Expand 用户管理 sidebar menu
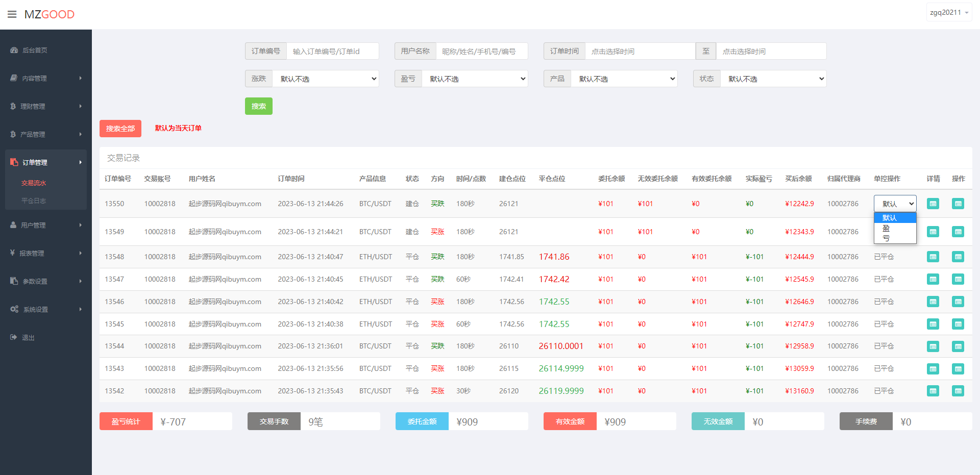This screenshot has width=980, height=475. [46, 225]
